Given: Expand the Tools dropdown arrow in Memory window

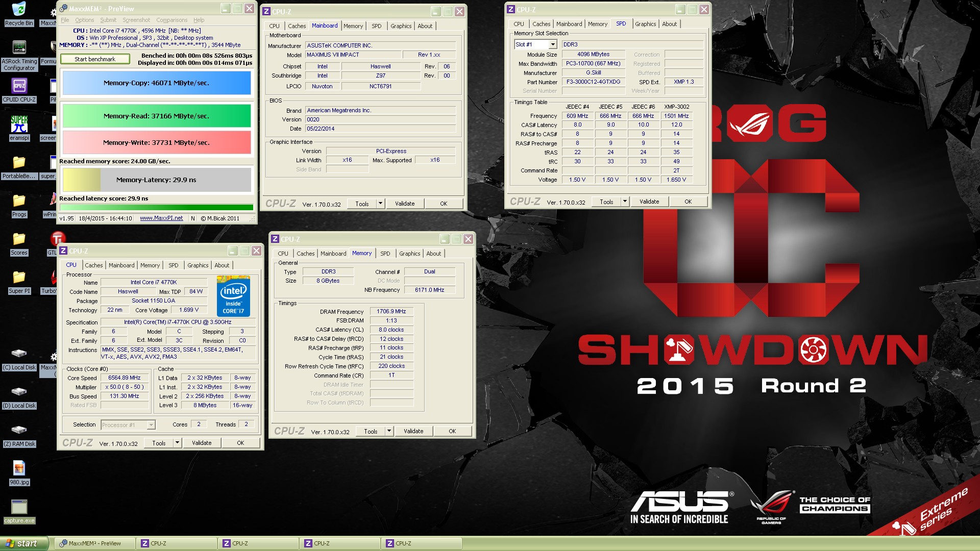Looking at the screenshot, I should [x=388, y=431].
